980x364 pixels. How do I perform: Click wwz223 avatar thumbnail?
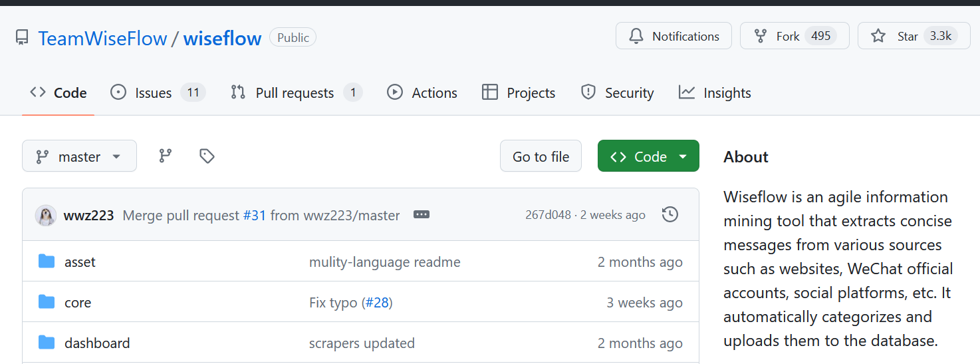pyautogui.click(x=46, y=215)
